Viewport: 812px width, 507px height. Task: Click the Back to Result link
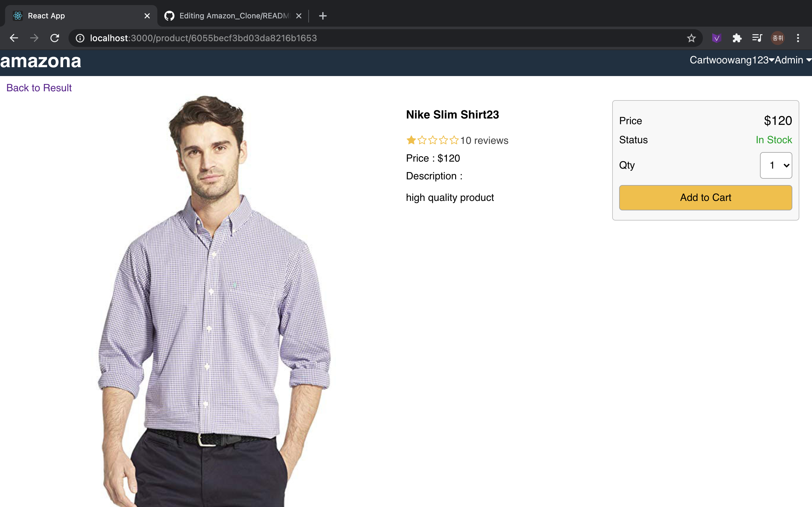coord(39,88)
